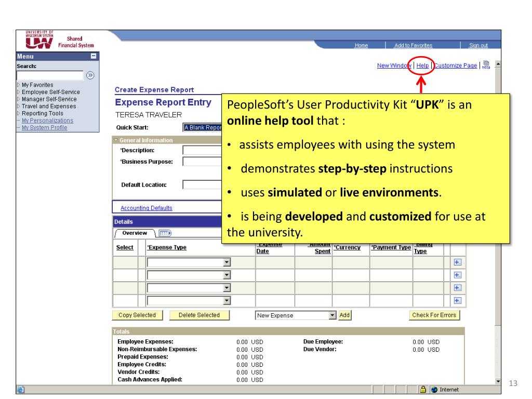
Task: Click Add to Favorites in top navigation
Action: point(413,46)
